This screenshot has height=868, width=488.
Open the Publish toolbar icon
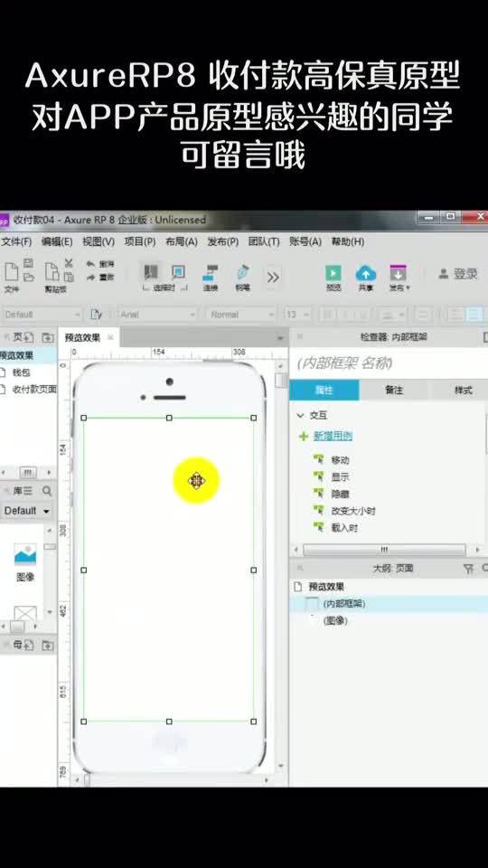399,273
